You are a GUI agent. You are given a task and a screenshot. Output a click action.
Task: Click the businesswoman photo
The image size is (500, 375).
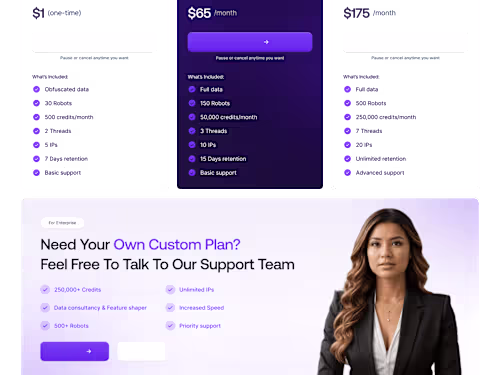coord(390,292)
